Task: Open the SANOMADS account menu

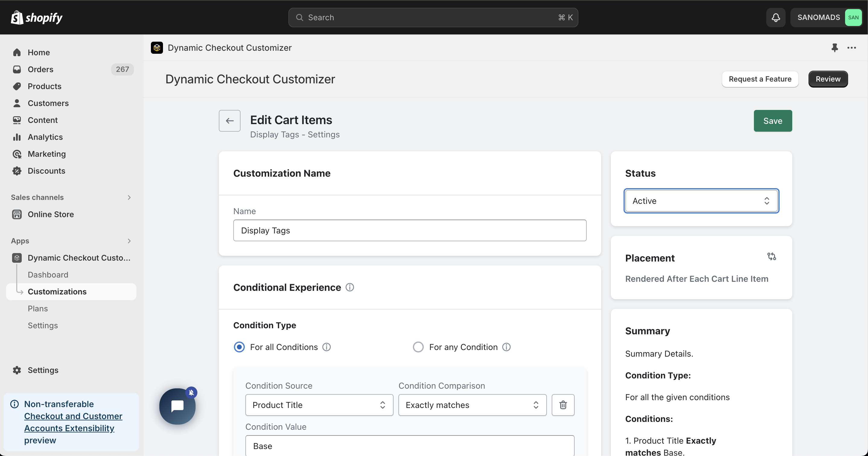Action: [826, 18]
